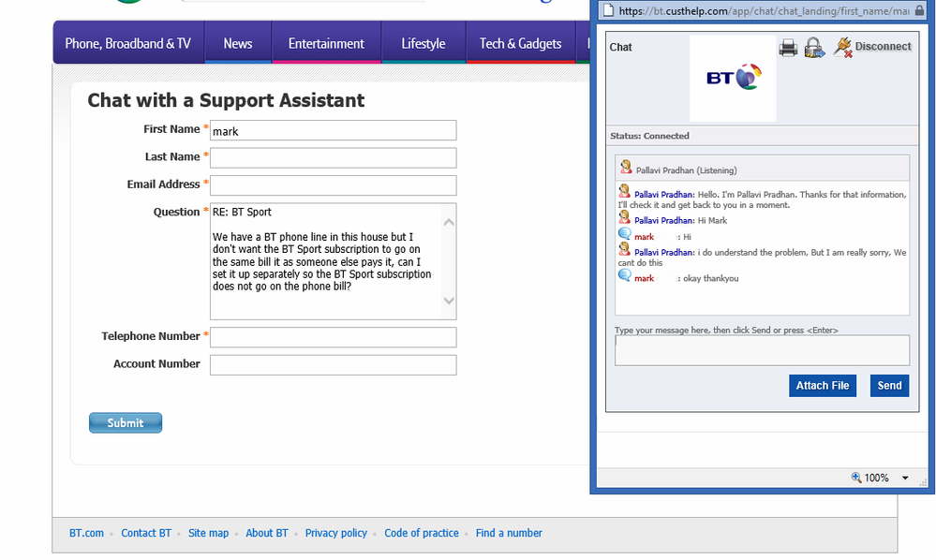The height and width of the screenshot is (560, 936).
Task: Open the zoom level dropdown arrow
Action: (905, 478)
